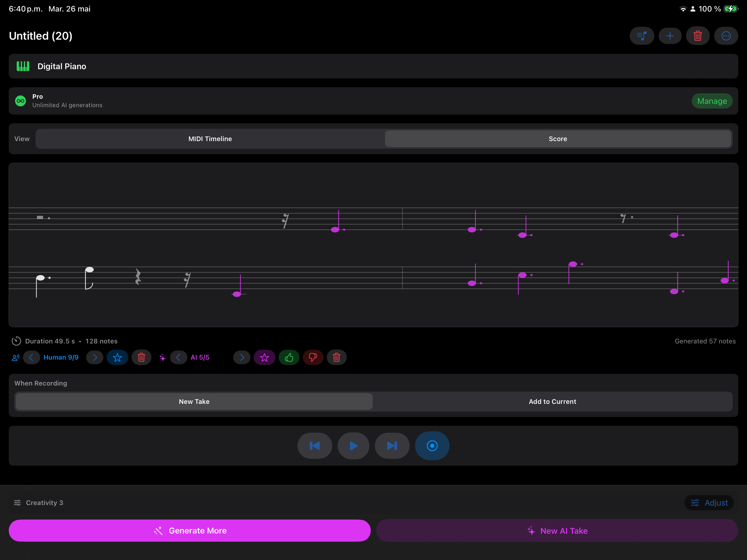Image resolution: width=747 pixels, height=560 pixels.
Task: Tap the Creativity 3 label
Action: [45, 503]
